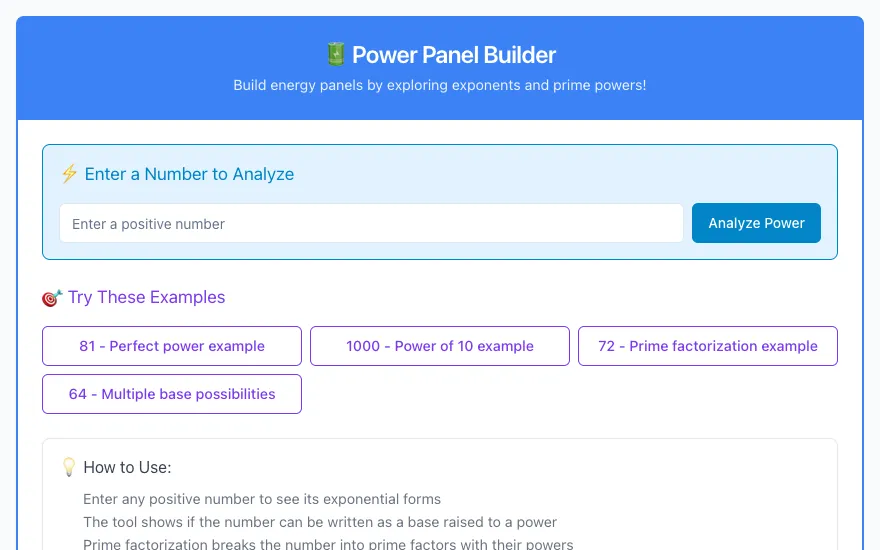This screenshot has width=880, height=550.
Task: Click Enter a Number to Analyze heading
Action: [189, 174]
